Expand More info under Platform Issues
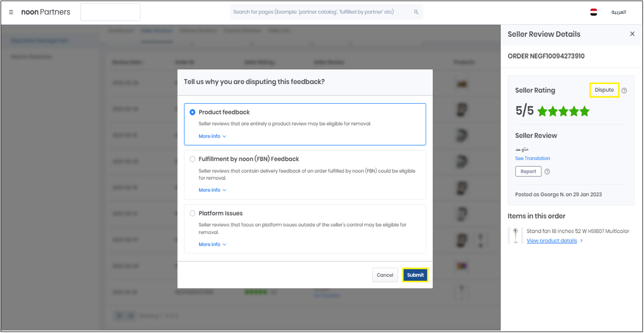The height and width of the screenshot is (333, 644). (212, 244)
